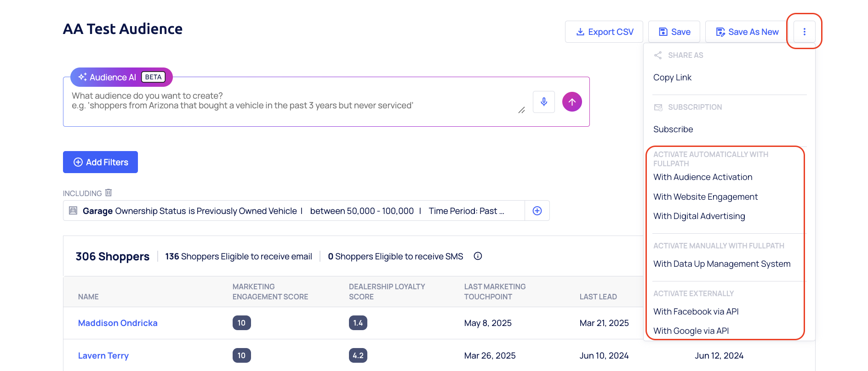Choose Subscribe in the dropdown menu
The height and width of the screenshot is (371, 868).
click(673, 129)
